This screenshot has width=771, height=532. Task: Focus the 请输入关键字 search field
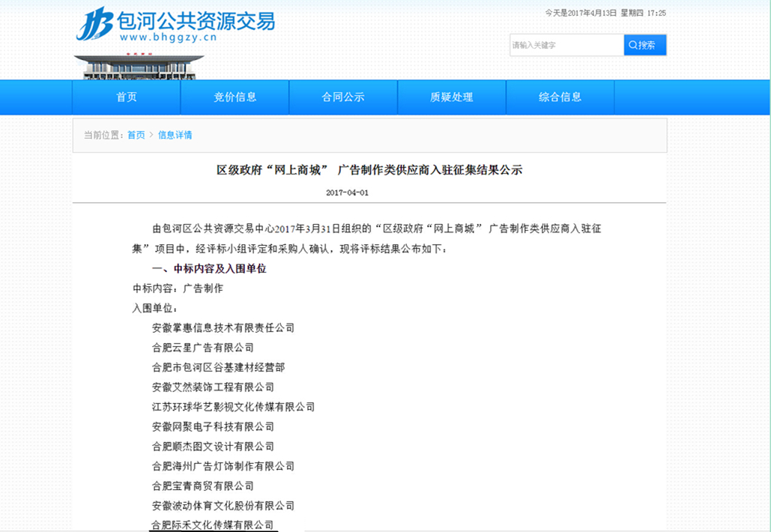tap(566, 45)
